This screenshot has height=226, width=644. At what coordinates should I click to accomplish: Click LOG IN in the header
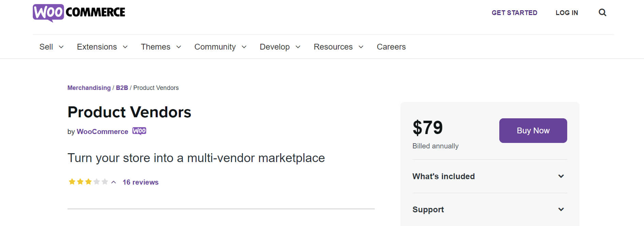567,13
